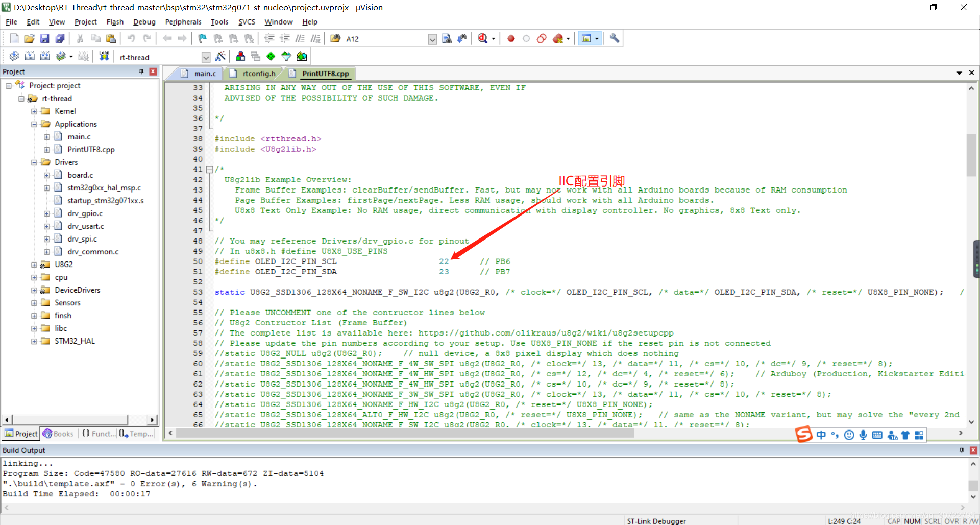Image resolution: width=980 pixels, height=525 pixels.
Task: Switch to the Functions panel tab
Action: point(99,434)
